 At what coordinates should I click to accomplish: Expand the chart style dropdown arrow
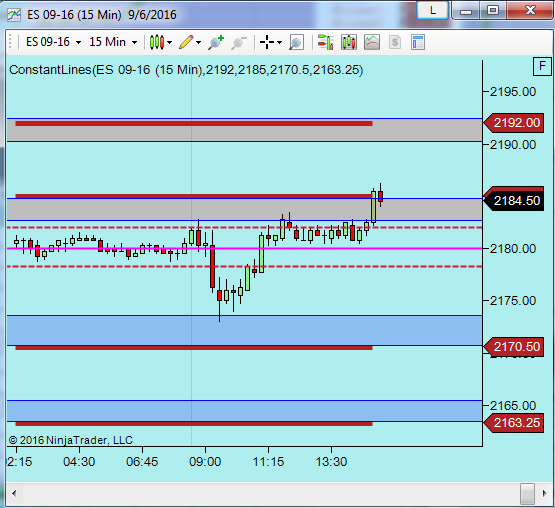(x=170, y=43)
